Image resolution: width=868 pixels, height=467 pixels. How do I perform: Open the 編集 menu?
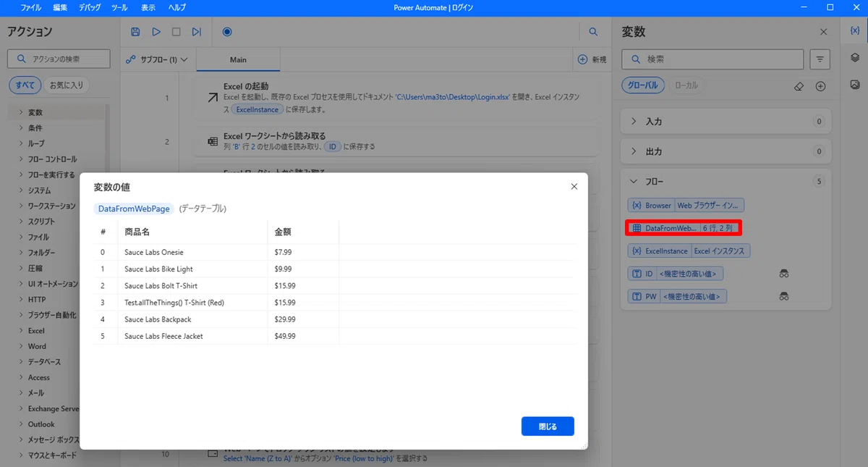click(x=60, y=7)
